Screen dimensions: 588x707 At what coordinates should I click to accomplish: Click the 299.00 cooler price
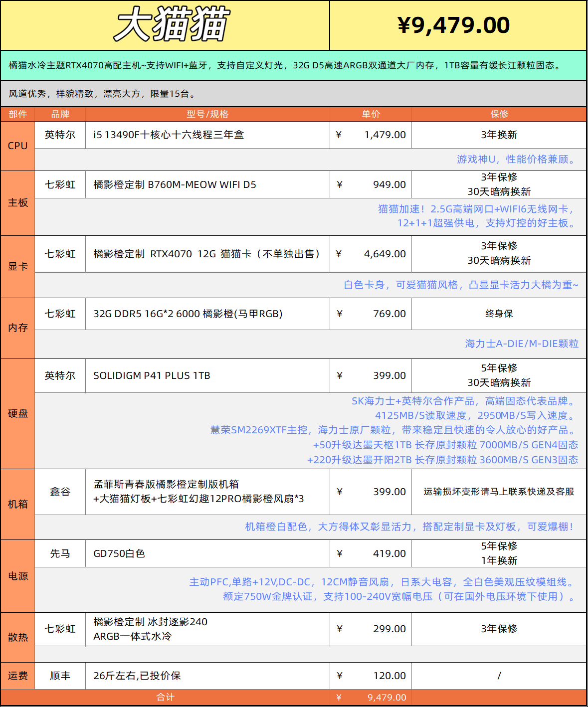tap(371, 629)
